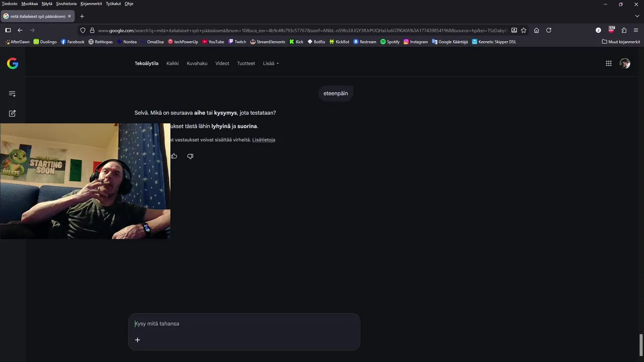Click the tracking protection shield icon
This screenshot has width=644, height=362.
83,30
